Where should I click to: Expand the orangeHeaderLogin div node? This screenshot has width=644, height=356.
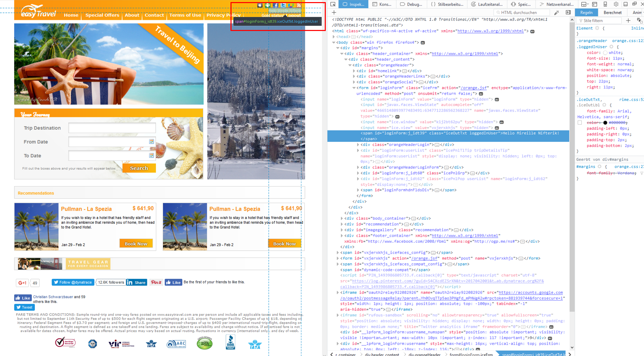[358, 145]
